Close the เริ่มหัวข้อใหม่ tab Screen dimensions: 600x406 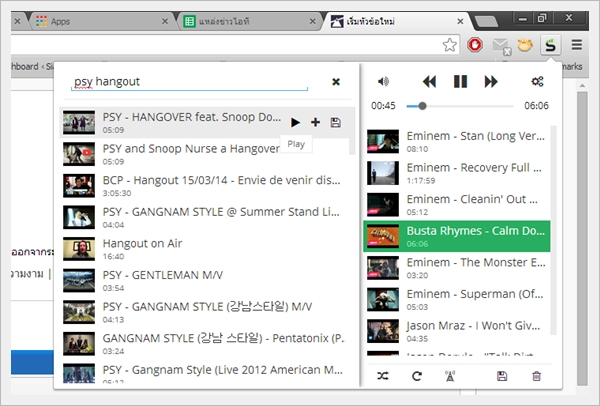(x=460, y=21)
